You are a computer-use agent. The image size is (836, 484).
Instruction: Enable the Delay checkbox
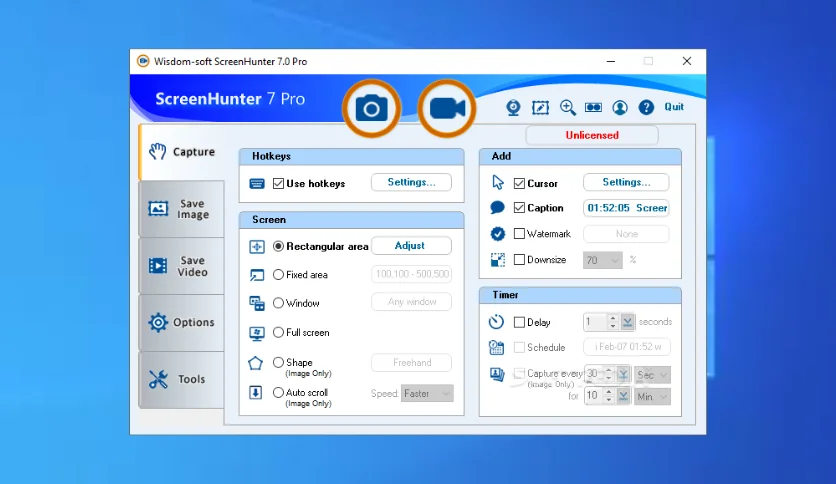coord(519,322)
